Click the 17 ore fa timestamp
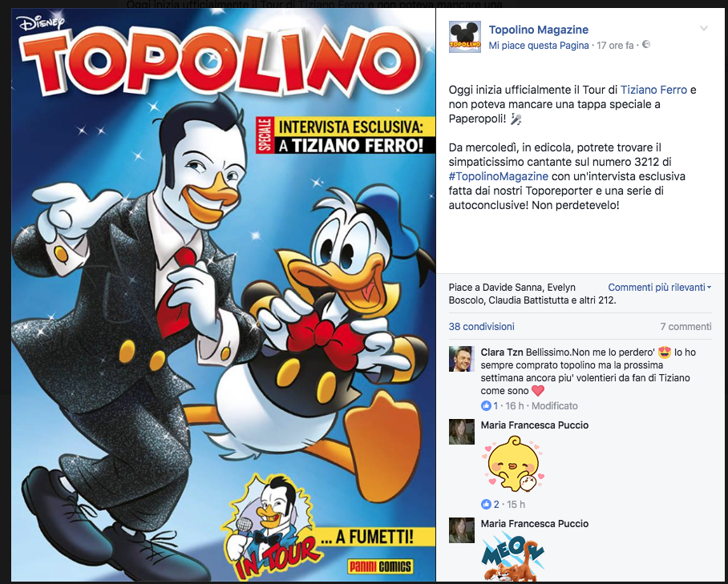This screenshot has width=728, height=584. tap(615, 46)
